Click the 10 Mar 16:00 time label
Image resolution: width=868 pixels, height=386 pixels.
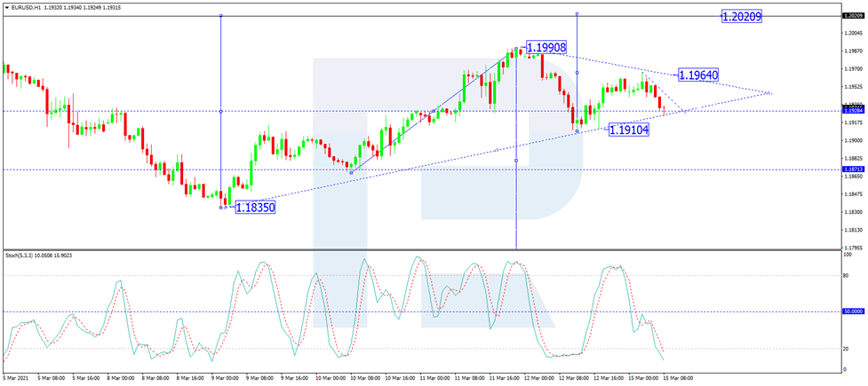[x=402, y=378]
